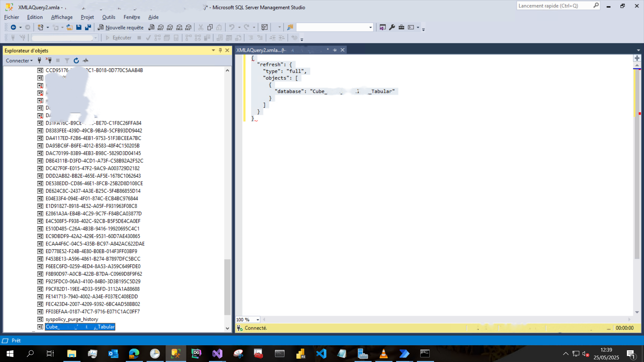The width and height of the screenshot is (644, 362).
Task: Open the document list dropdown arrow at the tab strip's right end
Action: point(638,50)
